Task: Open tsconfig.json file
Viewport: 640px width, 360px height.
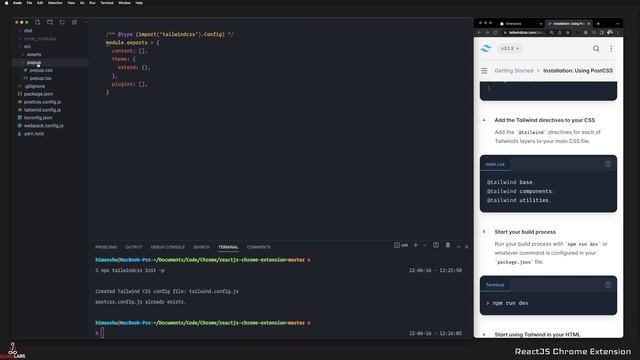Action: coord(38,118)
